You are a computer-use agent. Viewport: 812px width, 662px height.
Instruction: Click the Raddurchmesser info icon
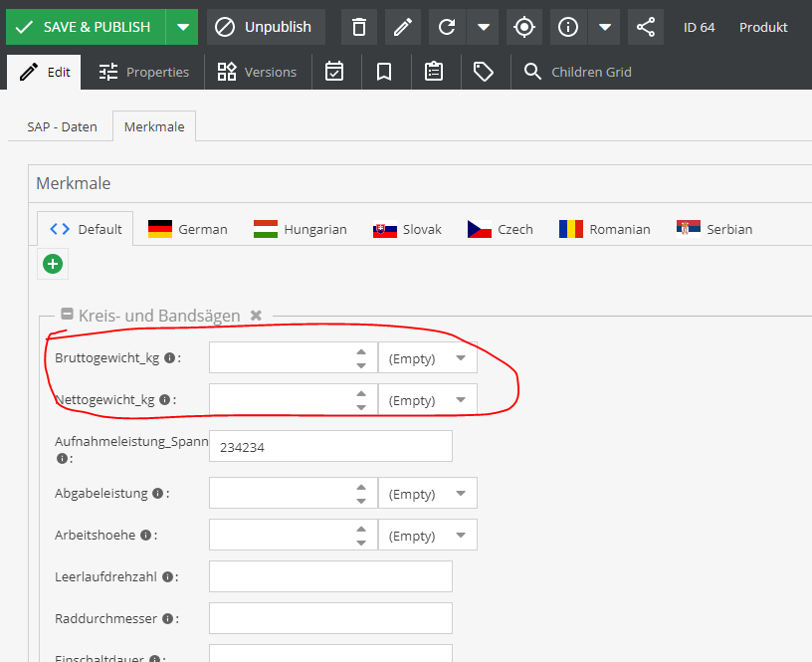point(168,618)
